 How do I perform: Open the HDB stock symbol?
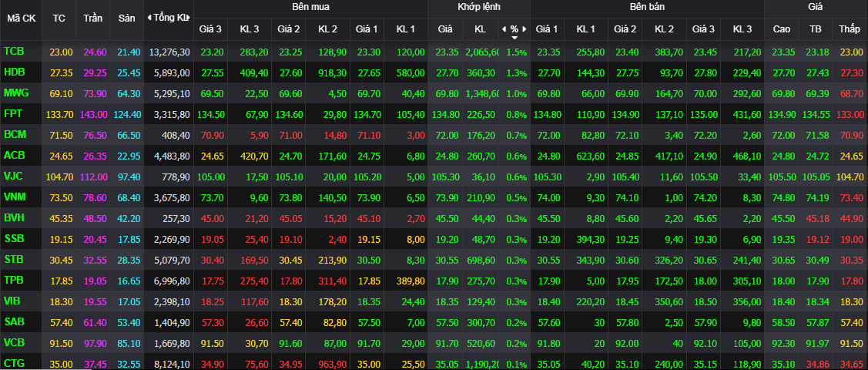pos(14,72)
